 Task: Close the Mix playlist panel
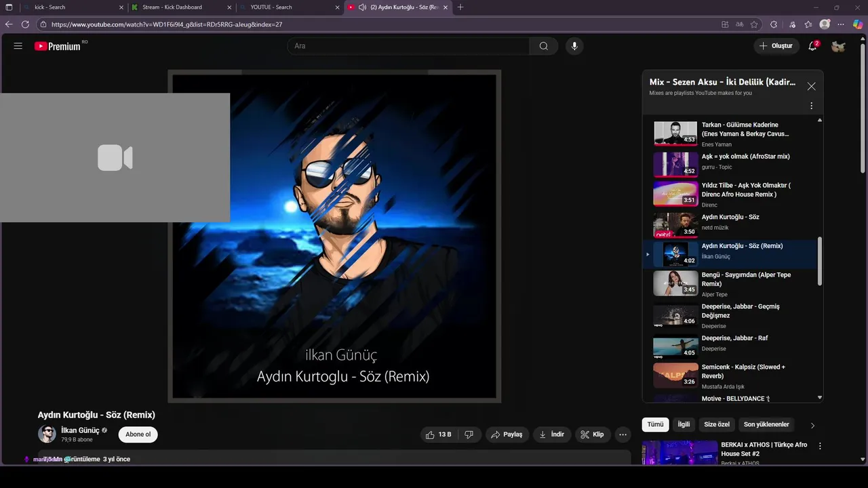[811, 86]
